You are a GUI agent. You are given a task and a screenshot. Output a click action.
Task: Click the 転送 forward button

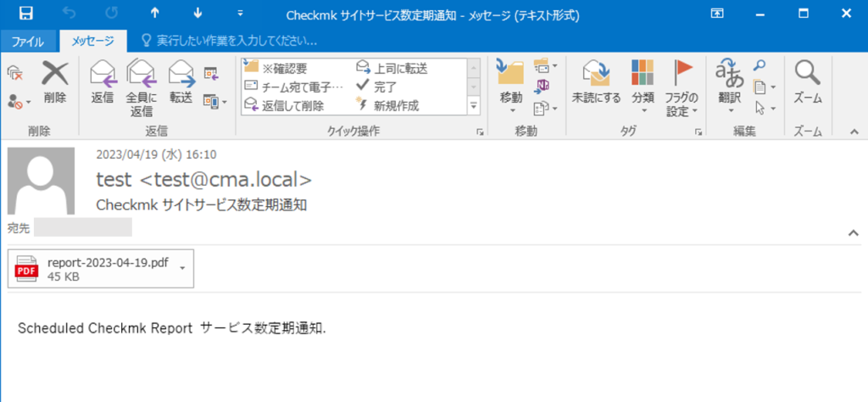click(181, 83)
